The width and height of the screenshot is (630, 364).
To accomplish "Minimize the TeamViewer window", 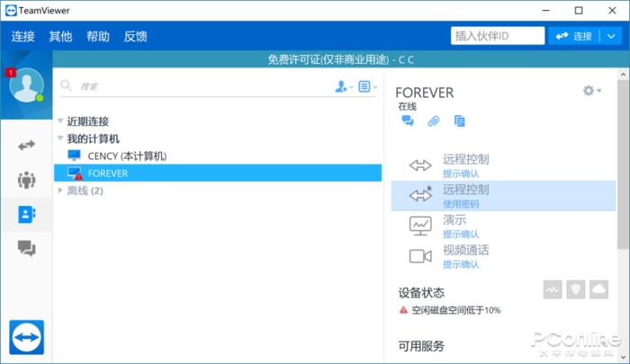I will pos(545,11).
